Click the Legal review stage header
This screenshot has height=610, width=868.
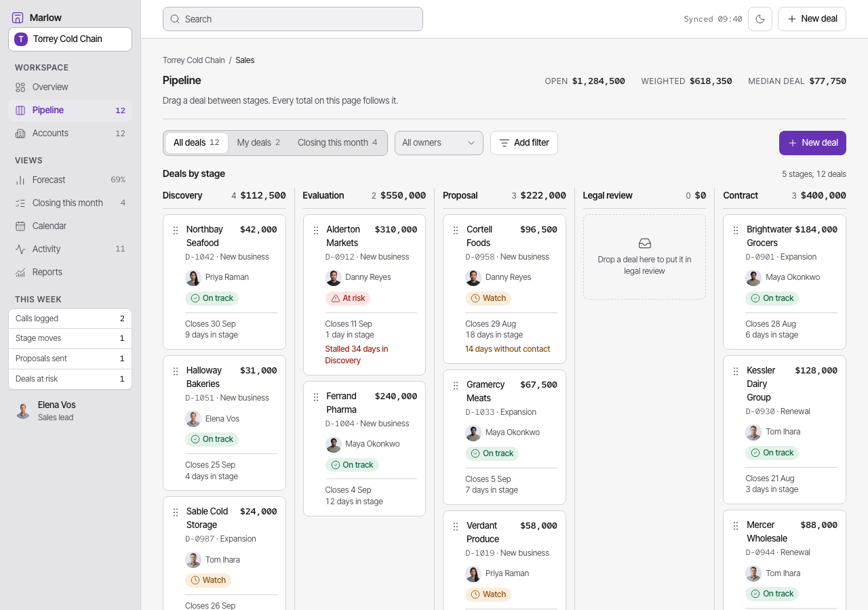(x=644, y=196)
